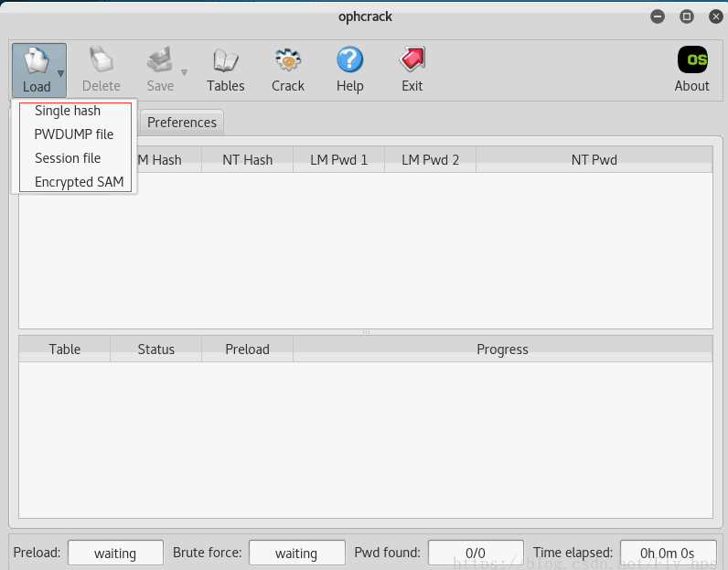The height and width of the screenshot is (570, 728).
Task: Choose PWDUMP file from Load menu
Action: 76,134
